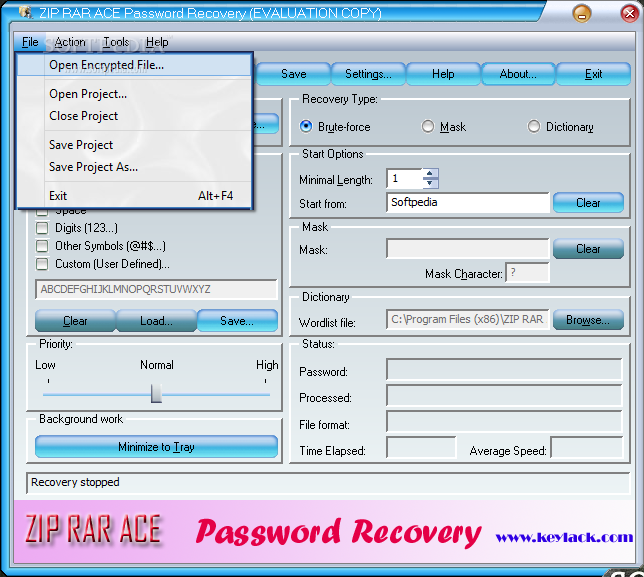644x577 pixels.
Task: Decrease Minimal Length with down arrow
Action: [x=430, y=183]
